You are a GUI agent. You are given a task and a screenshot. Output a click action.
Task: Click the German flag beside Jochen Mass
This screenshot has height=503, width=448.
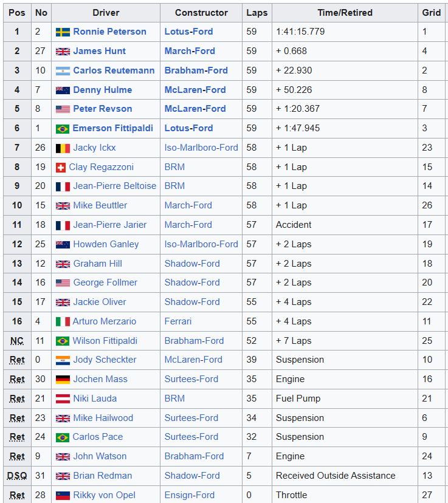63,380
